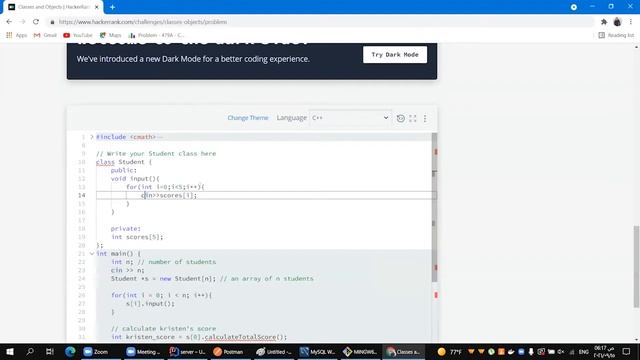Click the ENG language indicator
This screenshot has width=640, height=360.
point(584,351)
